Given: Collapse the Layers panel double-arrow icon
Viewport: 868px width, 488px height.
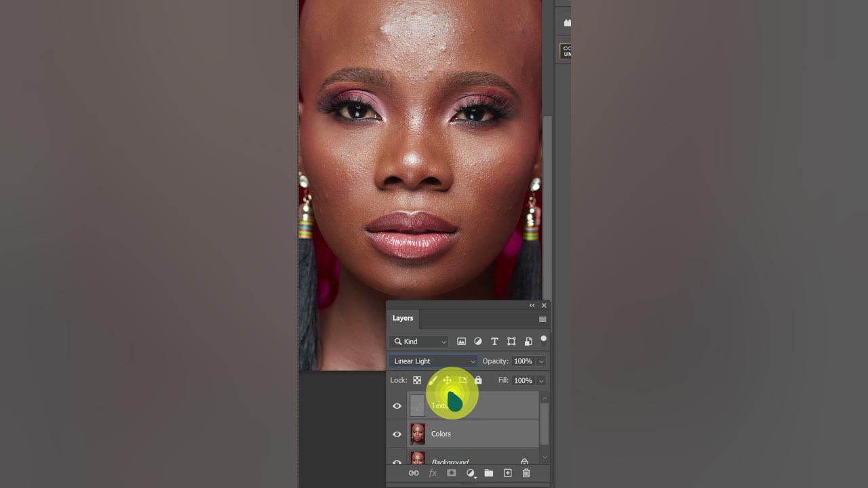Looking at the screenshot, I should [x=532, y=306].
